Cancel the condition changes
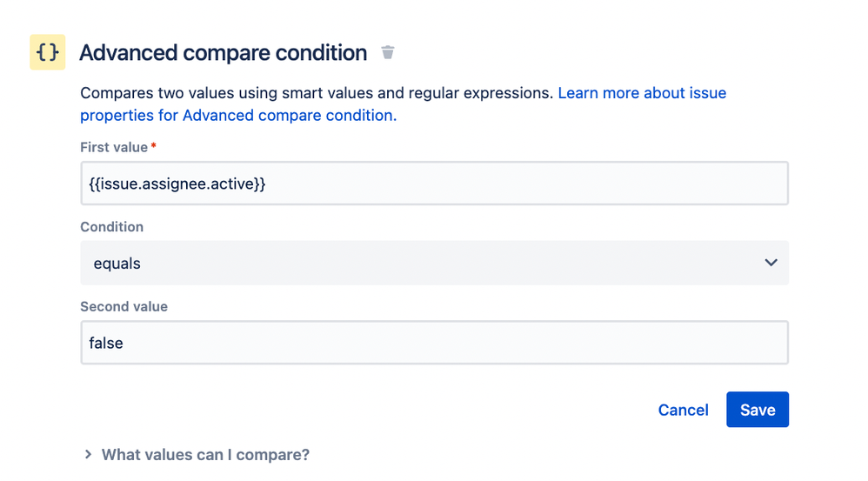Image resolution: width=868 pixels, height=481 pixels. tap(683, 411)
